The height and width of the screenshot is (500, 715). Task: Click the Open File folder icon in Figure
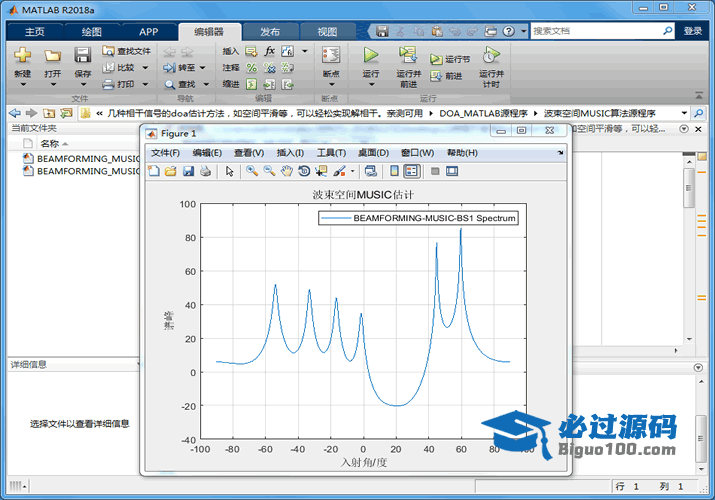(x=171, y=171)
